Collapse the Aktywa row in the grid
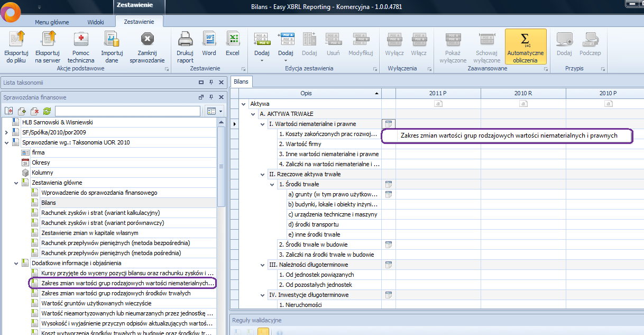 pos(244,104)
